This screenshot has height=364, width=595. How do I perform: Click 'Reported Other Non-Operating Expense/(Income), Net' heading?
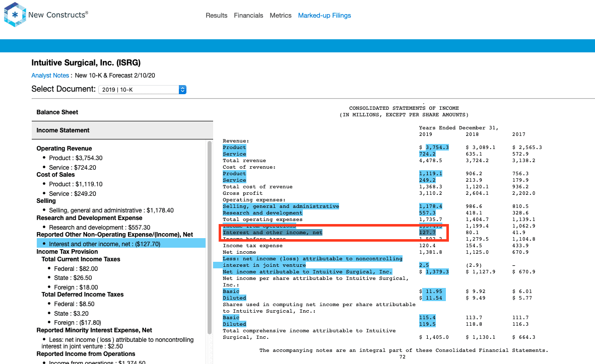(x=114, y=235)
